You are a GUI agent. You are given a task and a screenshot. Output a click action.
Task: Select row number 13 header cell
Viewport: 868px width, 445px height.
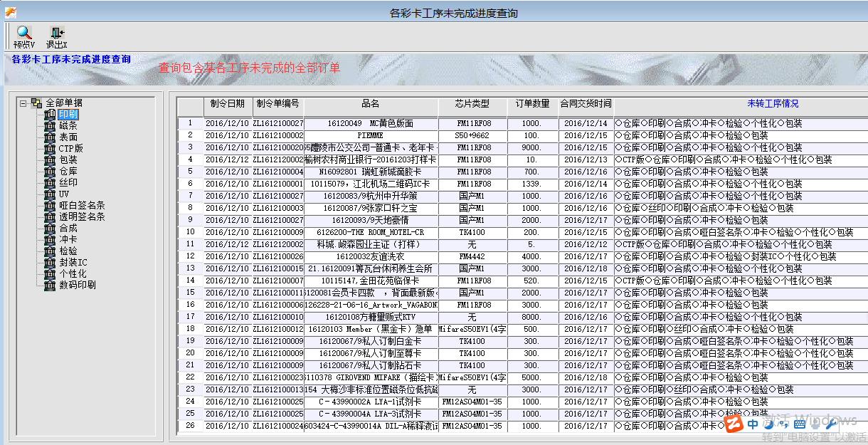(190, 268)
